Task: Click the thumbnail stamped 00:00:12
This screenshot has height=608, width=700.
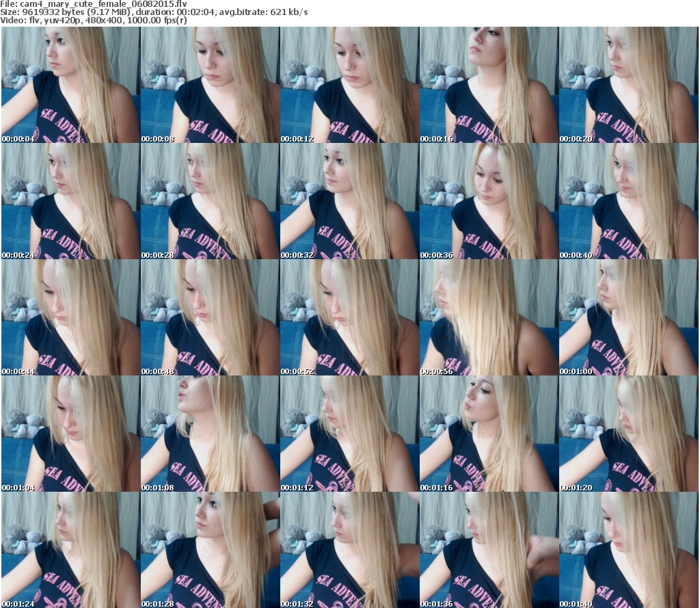Action: pyautogui.click(x=349, y=85)
